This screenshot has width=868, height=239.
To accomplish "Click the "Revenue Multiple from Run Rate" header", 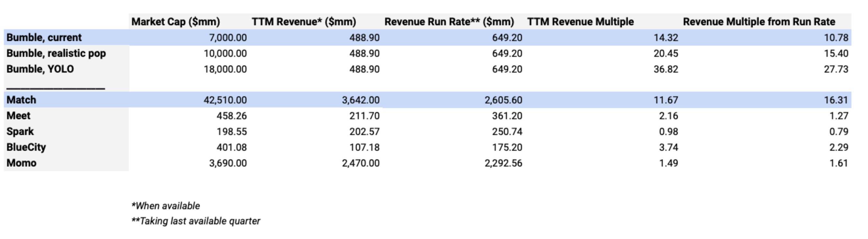I will pos(759,22).
